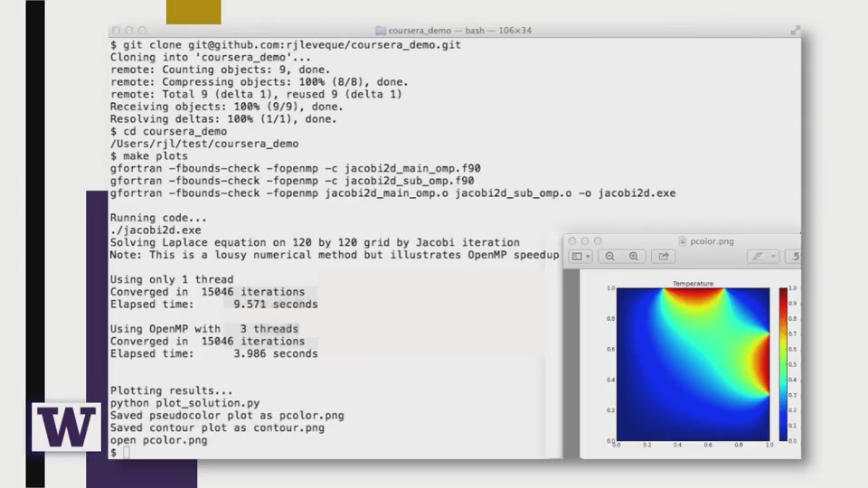Click the 'Temperature' plot title
The height and width of the screenshot is (488, 868).
[693, 283]
